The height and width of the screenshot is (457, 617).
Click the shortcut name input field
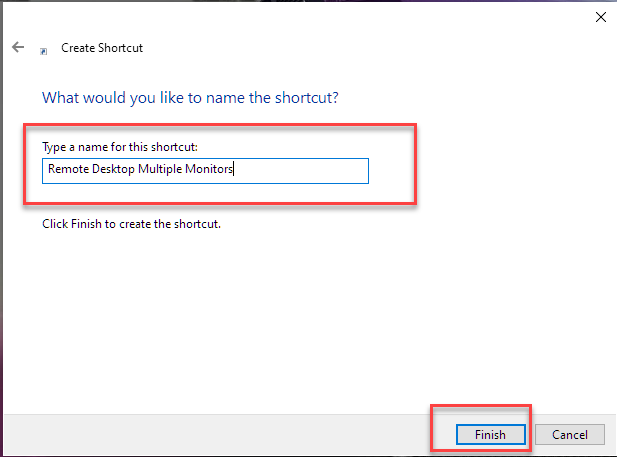pos(205,171)
